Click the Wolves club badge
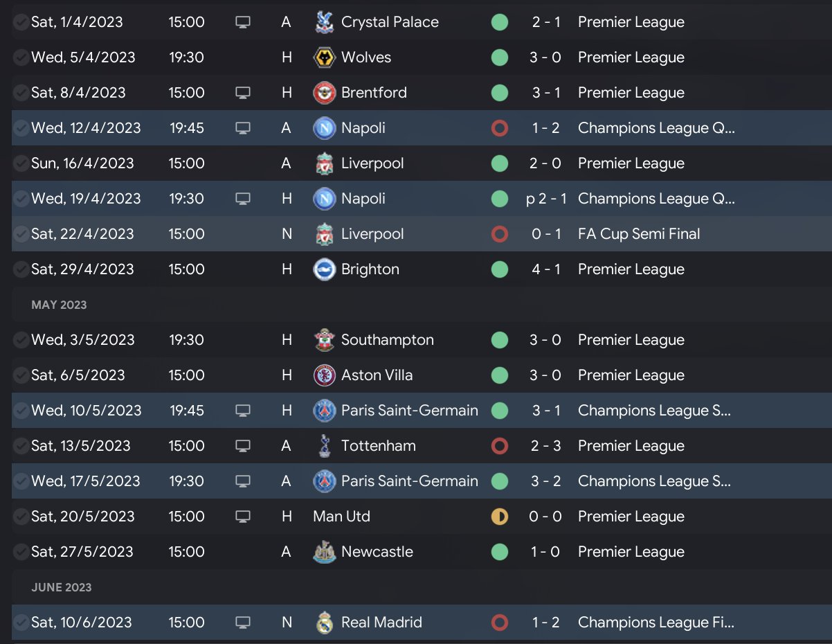This screenshot has width=832, height=644. coord(323,57)
